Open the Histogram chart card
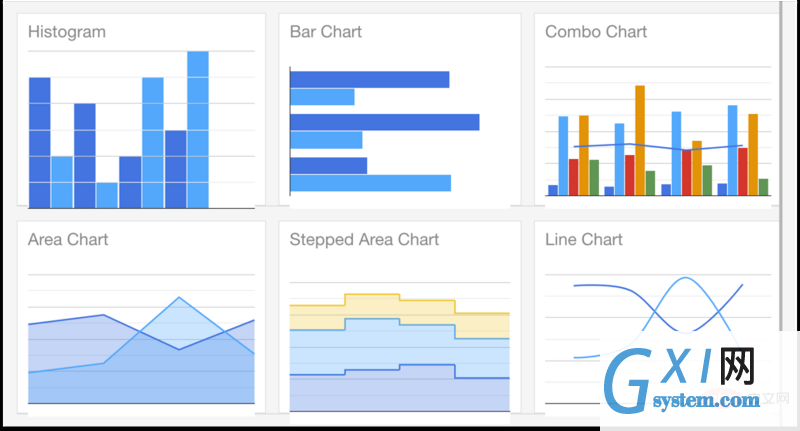Image resolution: width=800 pixels, height=431 pixels. (141, 110)
